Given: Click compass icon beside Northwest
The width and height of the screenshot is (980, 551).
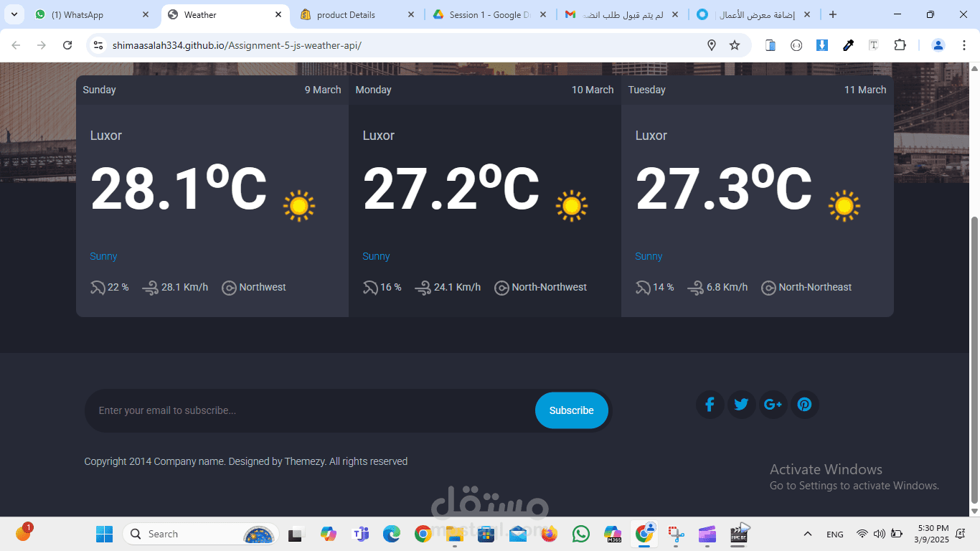Looking at the screenshot, I should [x=229, y=288].
